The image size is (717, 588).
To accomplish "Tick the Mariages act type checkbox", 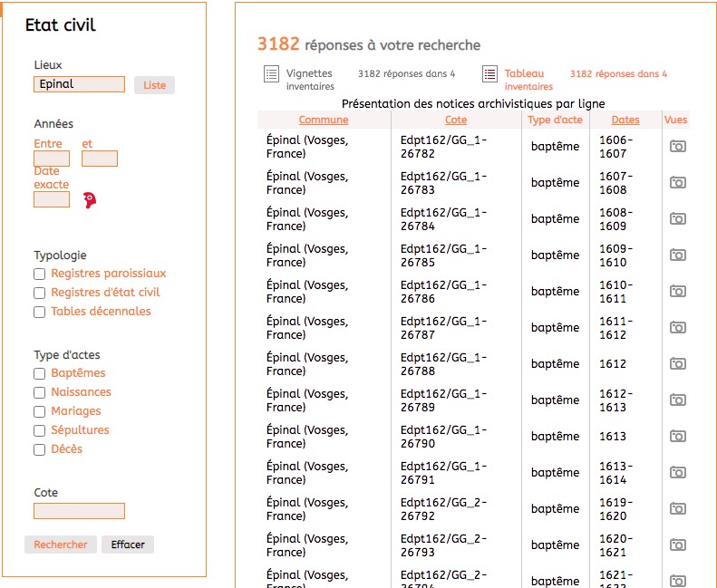I will 39,411.
